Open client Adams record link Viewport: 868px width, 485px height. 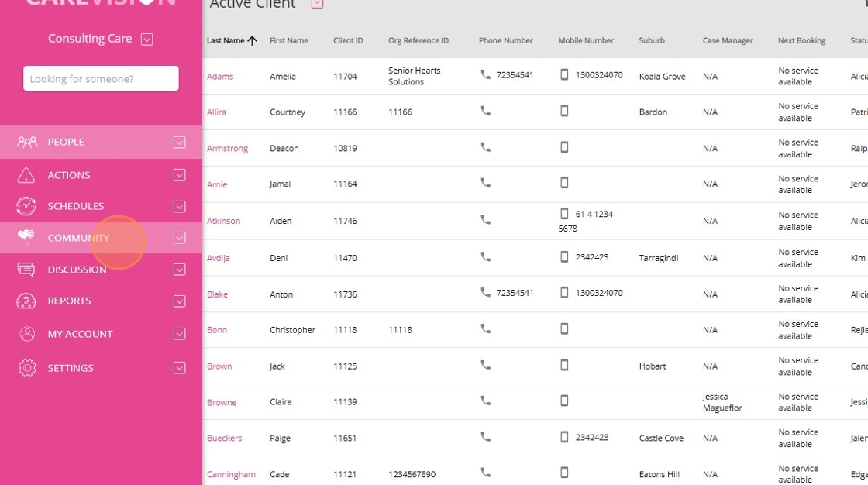[x=220, y=77]
